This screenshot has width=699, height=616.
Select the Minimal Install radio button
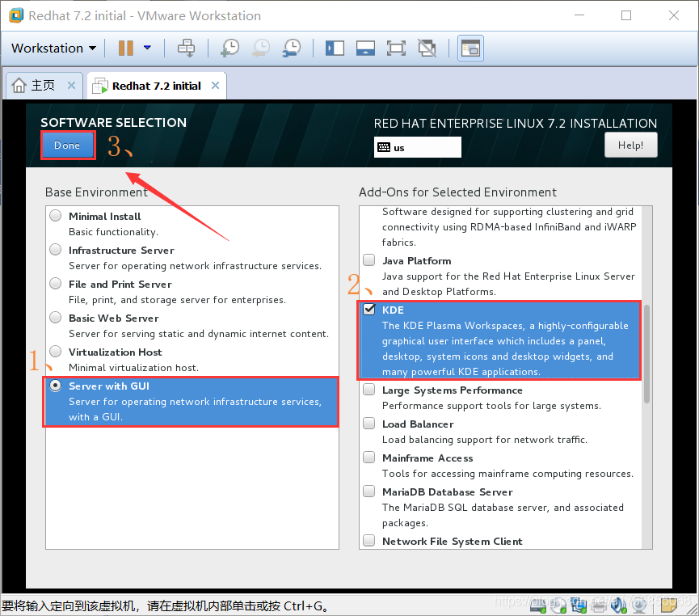[x=56, y=216]
